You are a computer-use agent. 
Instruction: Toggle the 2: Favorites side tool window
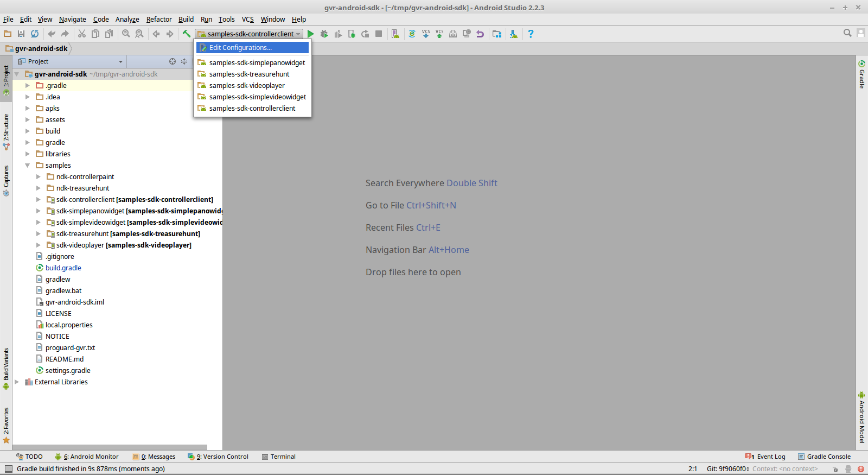tap(6, 426)
